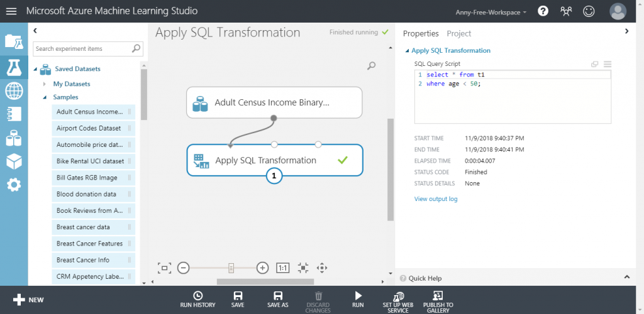Click Publish to Gallery
644x314 pixels.
438,302
